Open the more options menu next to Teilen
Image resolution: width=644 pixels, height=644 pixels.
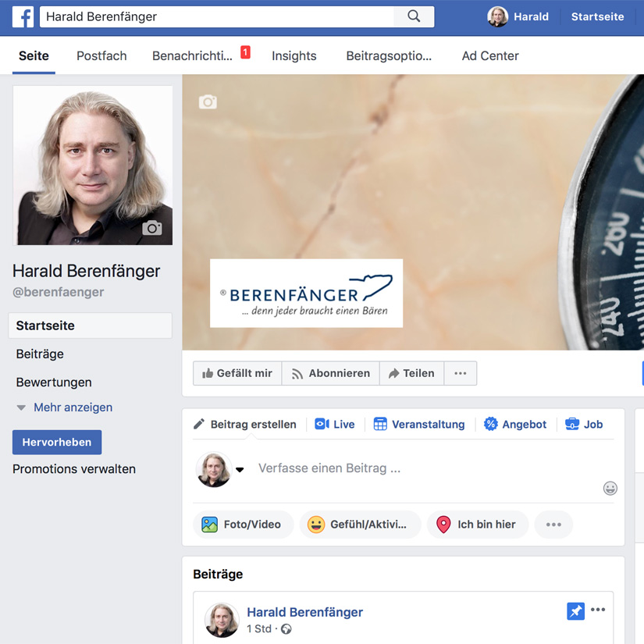click(x=461, y=373)
